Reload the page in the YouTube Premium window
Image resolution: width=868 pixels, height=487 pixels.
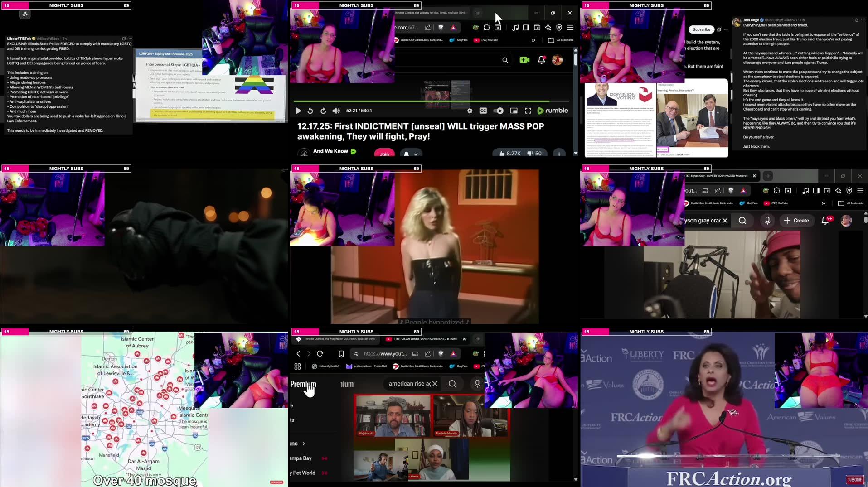[320, 353]
